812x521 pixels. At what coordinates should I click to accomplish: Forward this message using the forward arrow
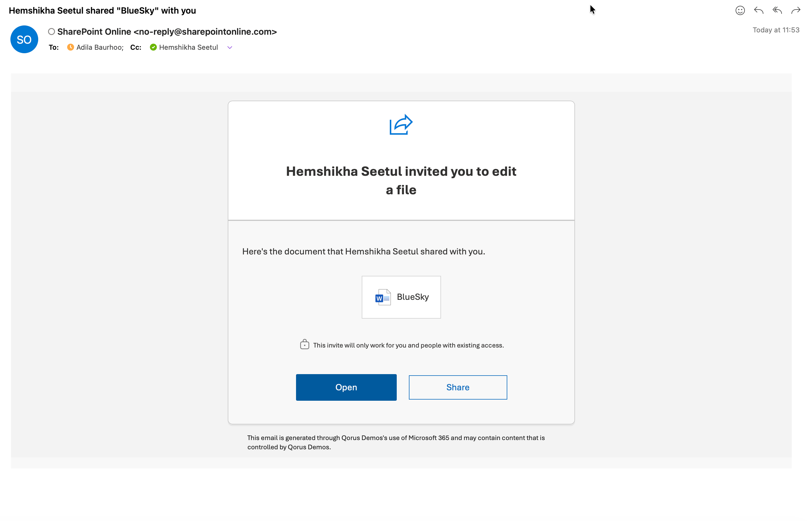[x=796, y=10]
